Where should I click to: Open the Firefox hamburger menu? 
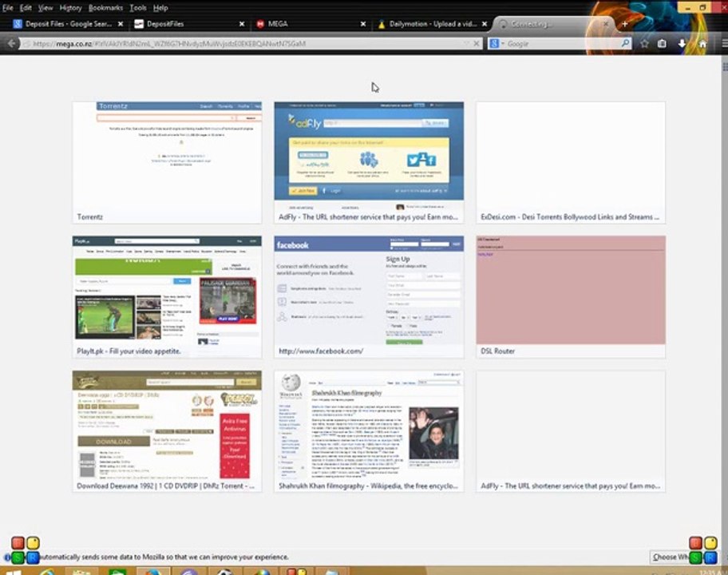point(724,44)
